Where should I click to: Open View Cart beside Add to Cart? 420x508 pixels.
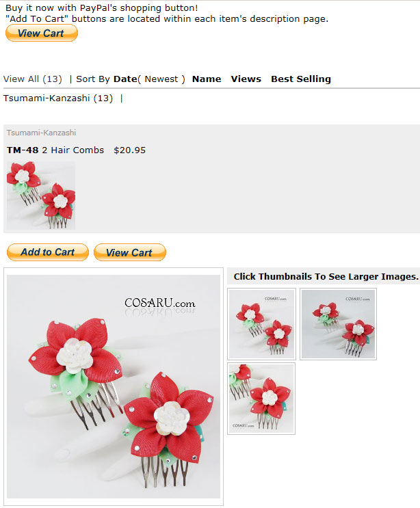tap(130, 252)
